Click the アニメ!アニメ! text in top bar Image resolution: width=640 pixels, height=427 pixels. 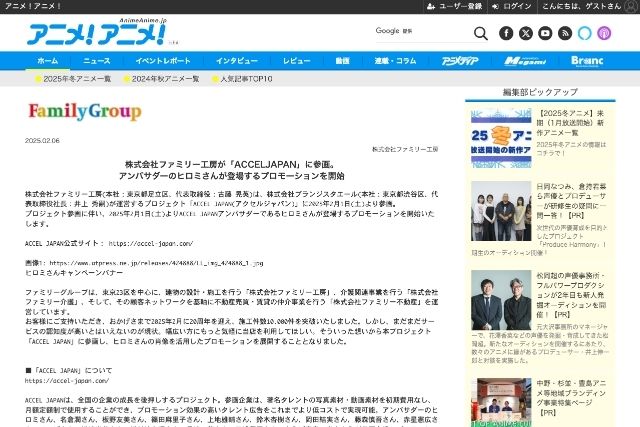pyautogui.click(x=33, y=6)
